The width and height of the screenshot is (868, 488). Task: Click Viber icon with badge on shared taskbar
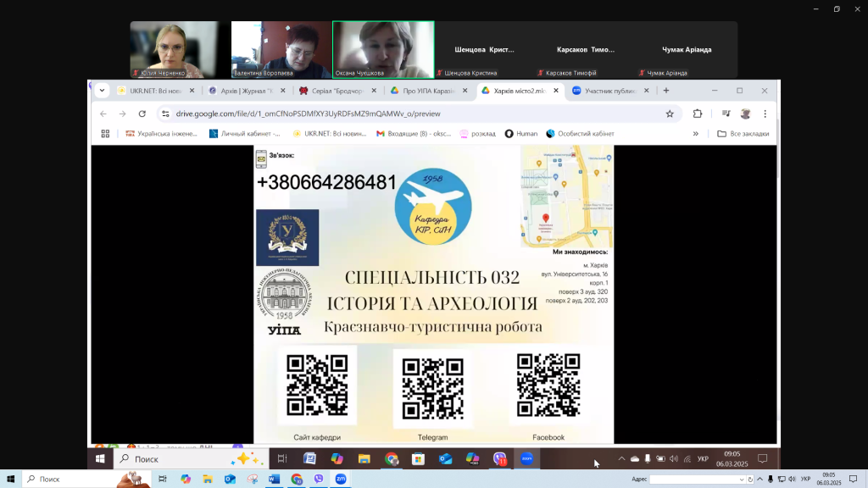500,458
